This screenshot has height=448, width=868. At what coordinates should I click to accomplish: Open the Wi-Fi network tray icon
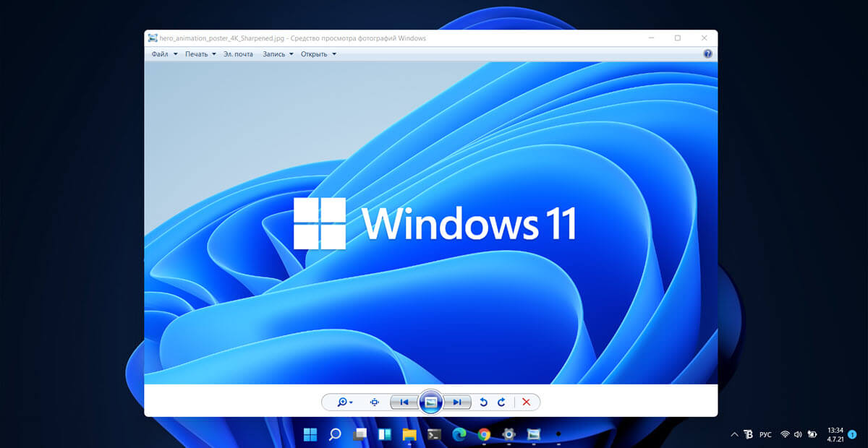coord(785,434)
